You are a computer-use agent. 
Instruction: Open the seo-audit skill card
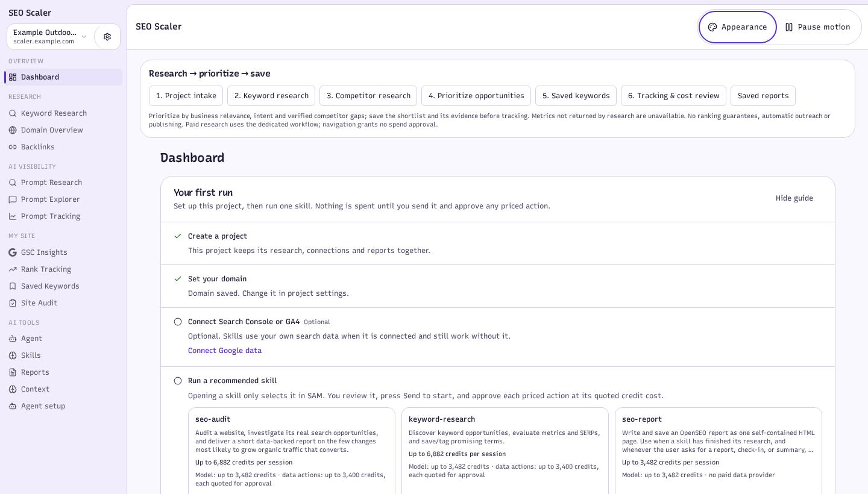click(x=292, y=451)
